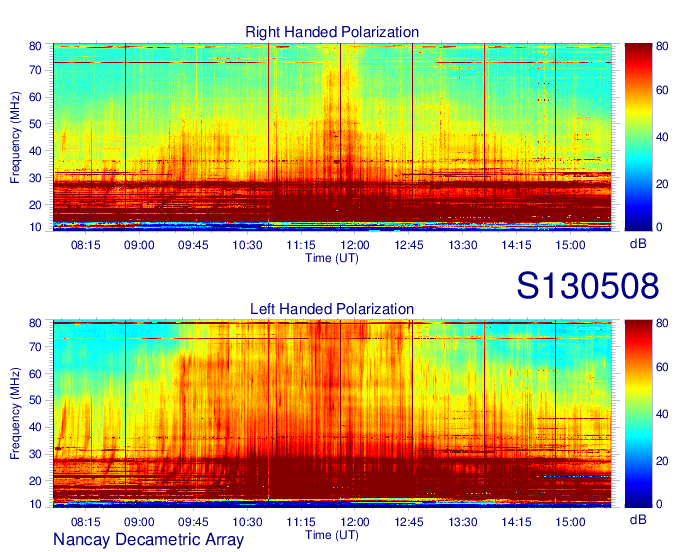Click the 40 value on Right Handed color bar

[662, 137]
